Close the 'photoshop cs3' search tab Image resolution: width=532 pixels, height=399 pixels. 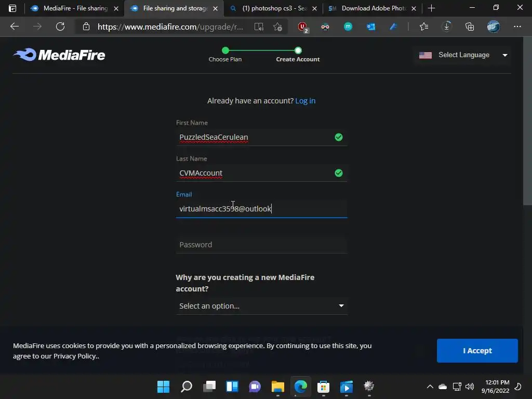[314, 8]
